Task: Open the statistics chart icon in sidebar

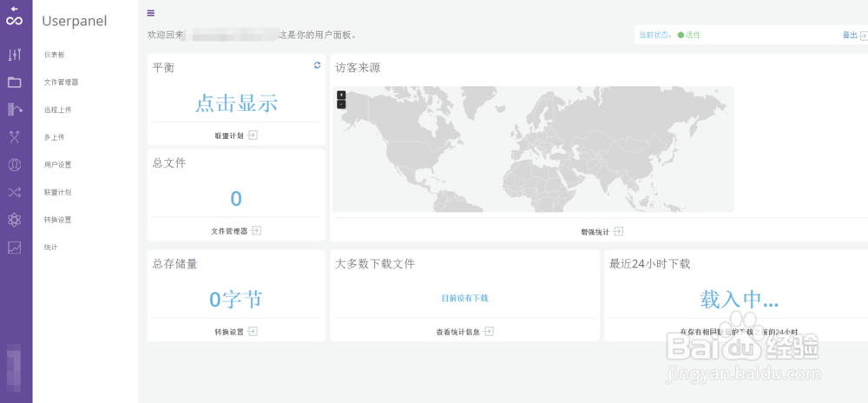Action: point(15,248)
